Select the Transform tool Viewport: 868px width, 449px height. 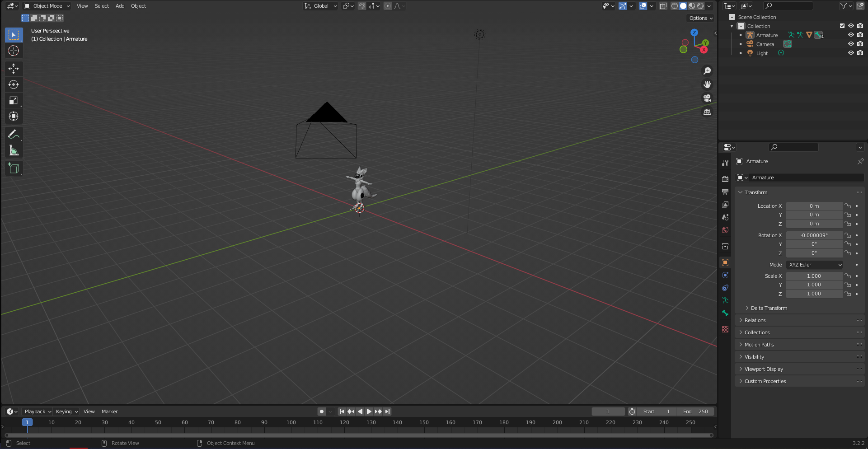(x=14, y=116)
